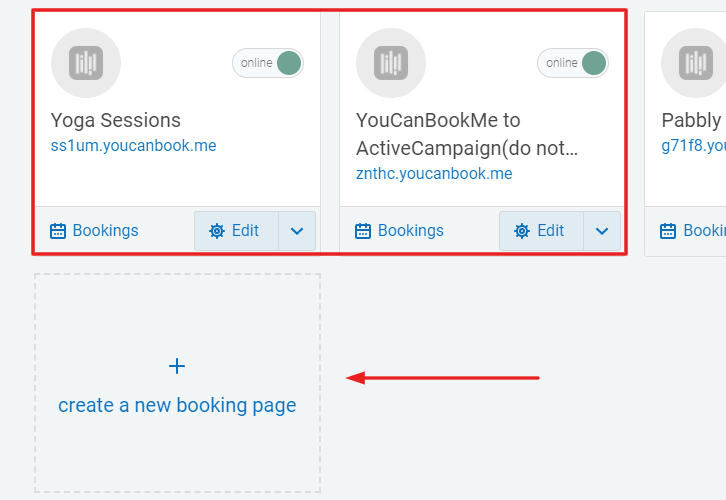This screenshot has height=500, width=726.
Task: Click the Pabbly page avatar icon
Action: 694,63
